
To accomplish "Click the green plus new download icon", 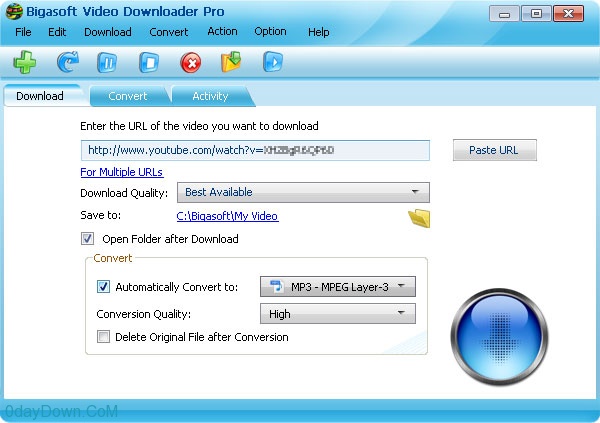I will 25,62.
